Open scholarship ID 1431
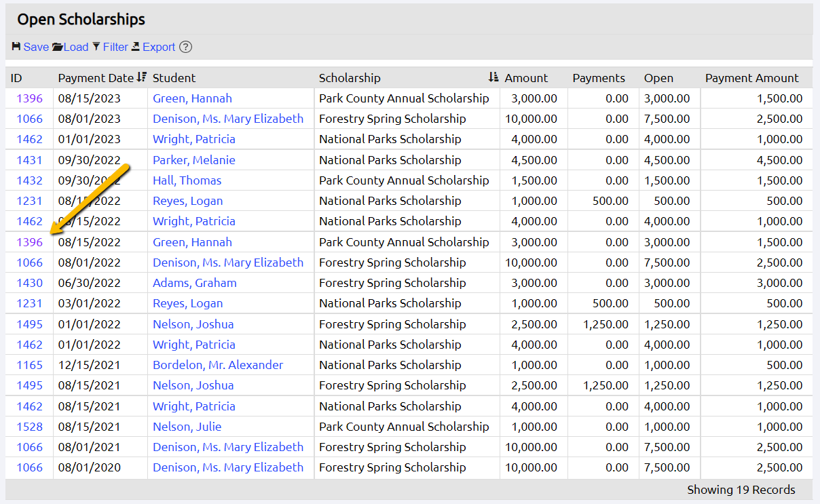Viewport: 820px width, 504px height. point(29,160)
